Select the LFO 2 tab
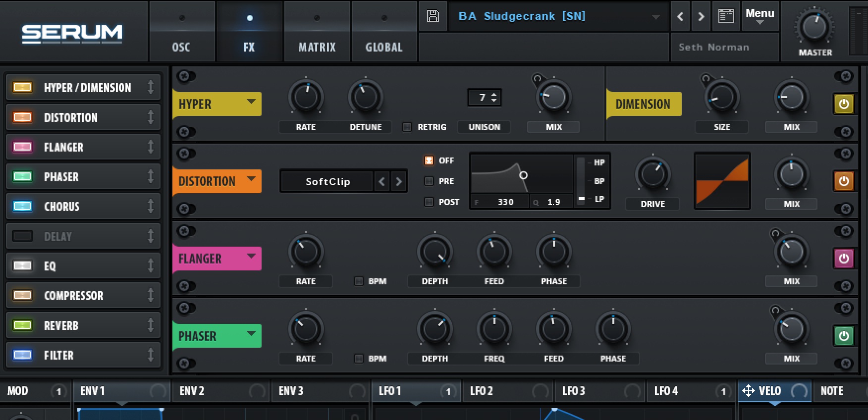 [x=508, y=391]
